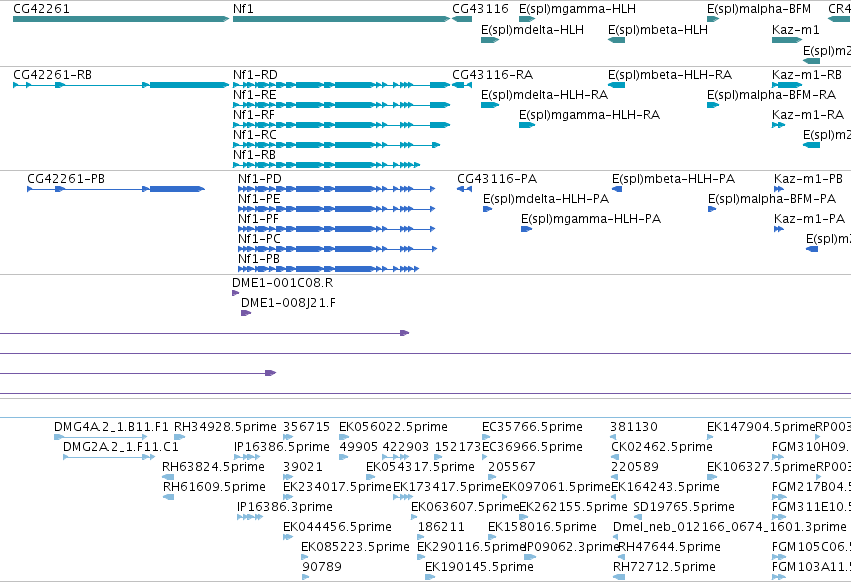
Task: Select transcript Nf1-RE
Action: [341, 105]
